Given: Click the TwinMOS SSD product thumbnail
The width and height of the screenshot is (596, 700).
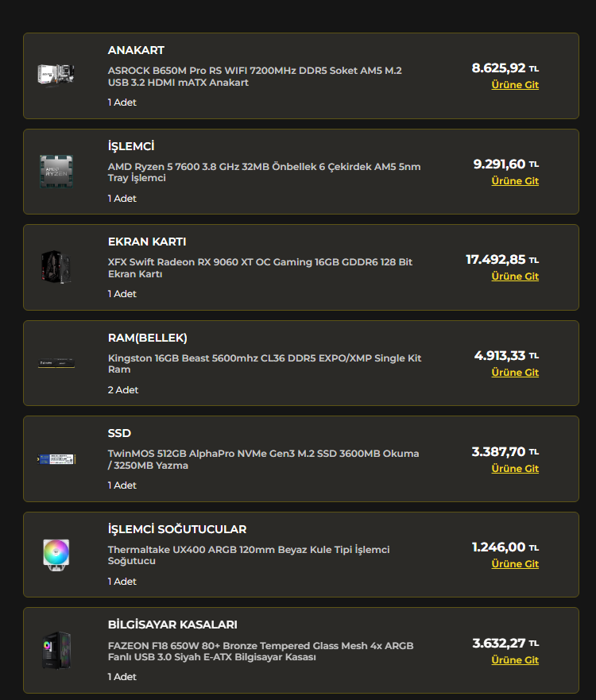Looking at the screenshot, I should pos(56,459).
